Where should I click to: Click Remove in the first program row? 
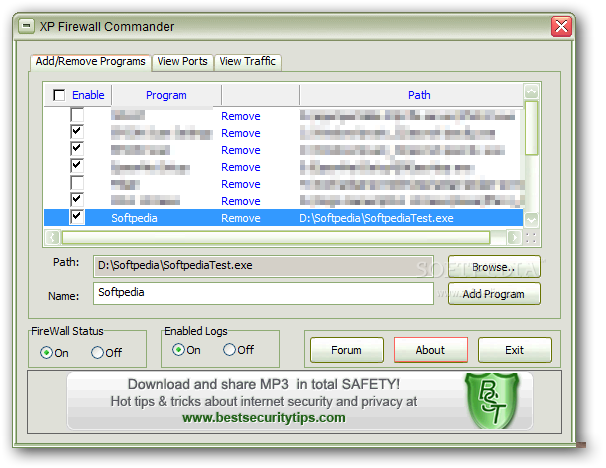tap(240, 116)
